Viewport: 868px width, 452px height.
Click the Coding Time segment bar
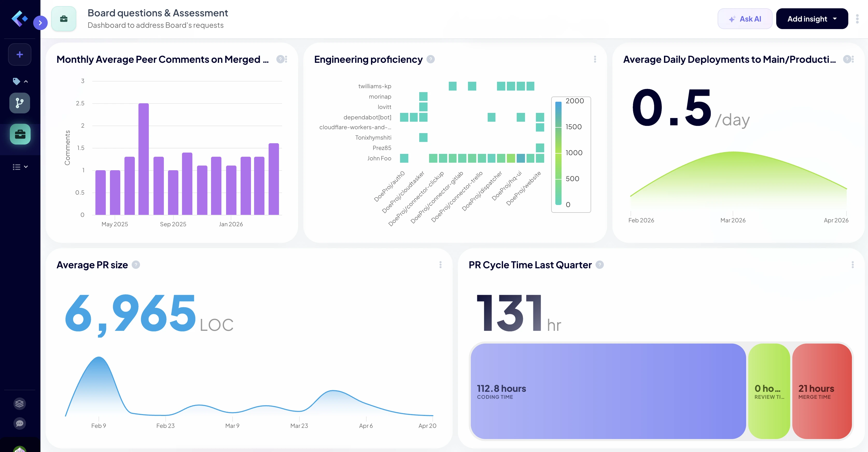point(608,391)
